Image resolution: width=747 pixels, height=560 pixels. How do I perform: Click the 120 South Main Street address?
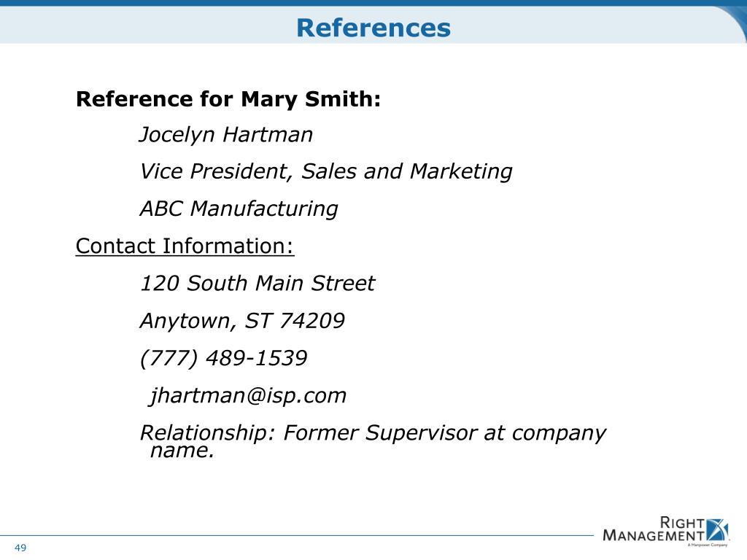pyautogui.click(x=258, y=284)
